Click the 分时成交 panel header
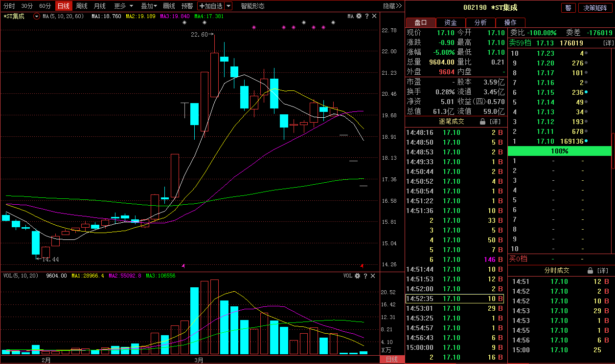This screenshot has width=615, height=364. (557, 270)
